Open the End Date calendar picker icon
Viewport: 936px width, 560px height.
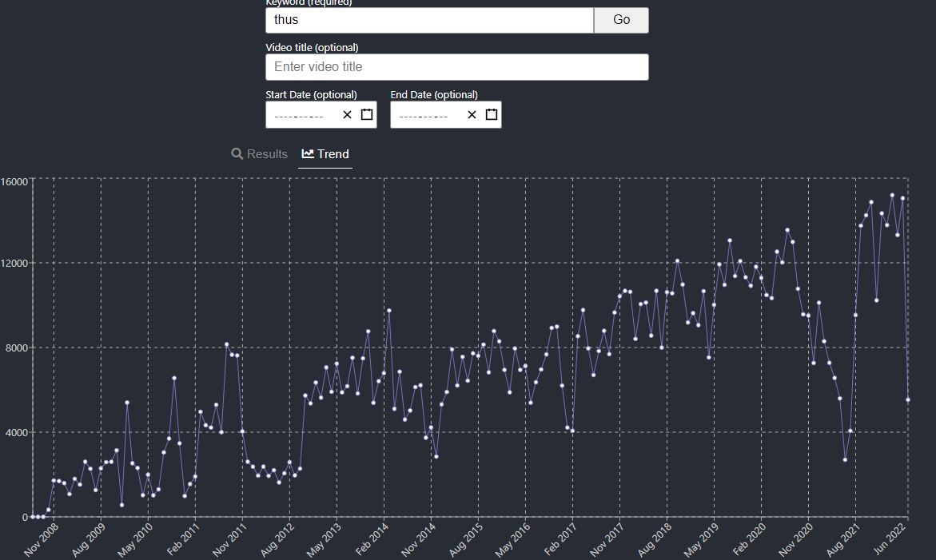pyautogui.click(x=492, y=114)
